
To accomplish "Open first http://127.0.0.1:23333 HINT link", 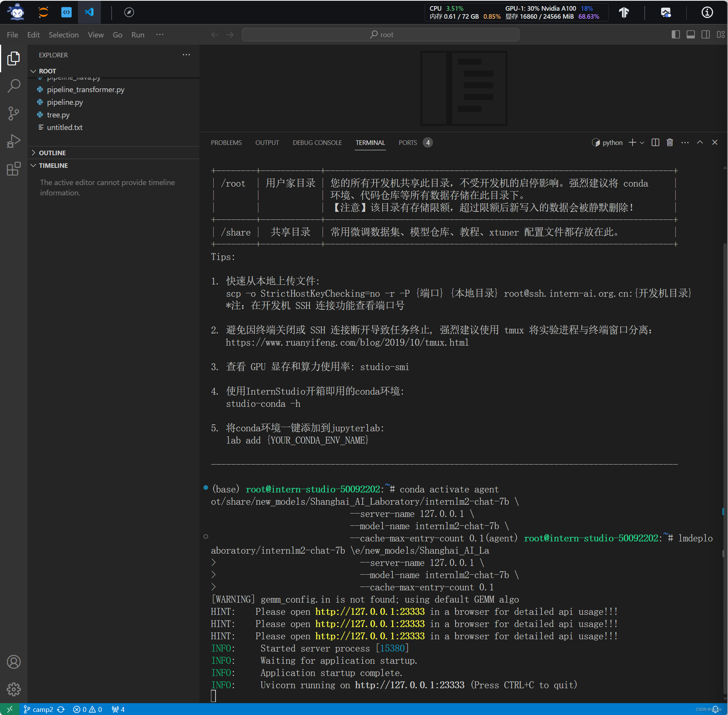I will [x=370, y=612].
